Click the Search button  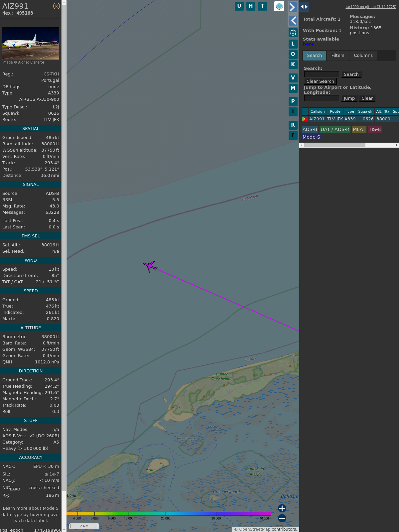[x=351, y=74]
